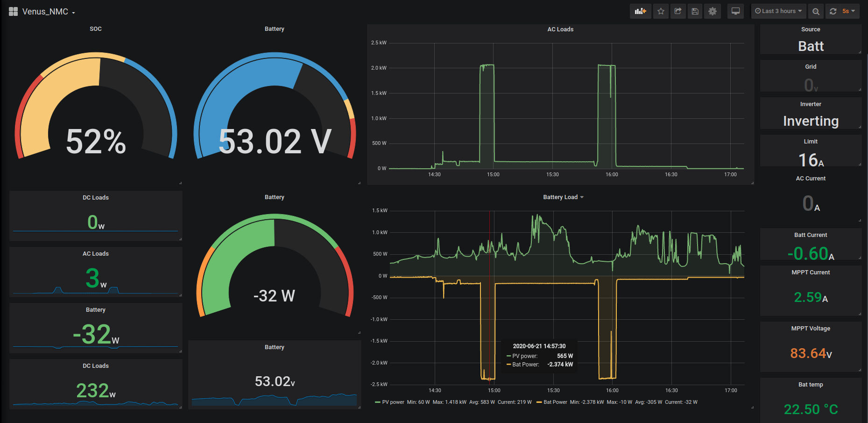Viewport: 868px width, 423px height.
Task: Zoom out time range magnifier icon
Action: [816, 11]
